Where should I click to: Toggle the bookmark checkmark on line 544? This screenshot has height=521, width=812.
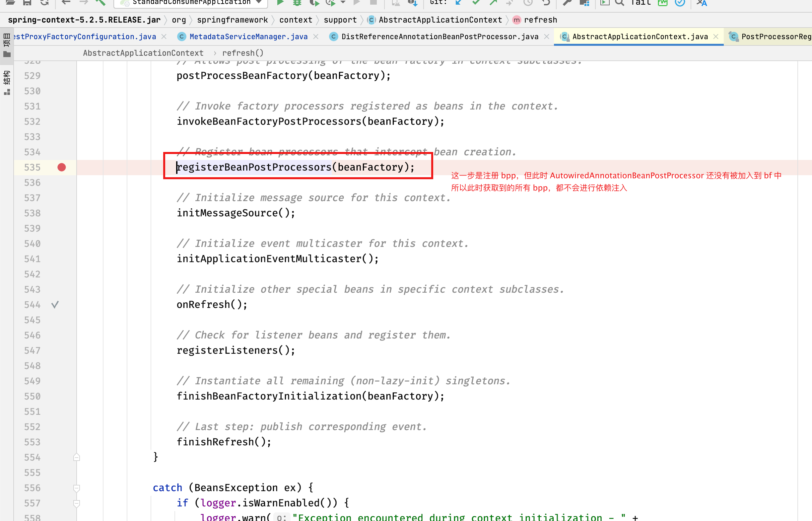(x=55, y=305)
